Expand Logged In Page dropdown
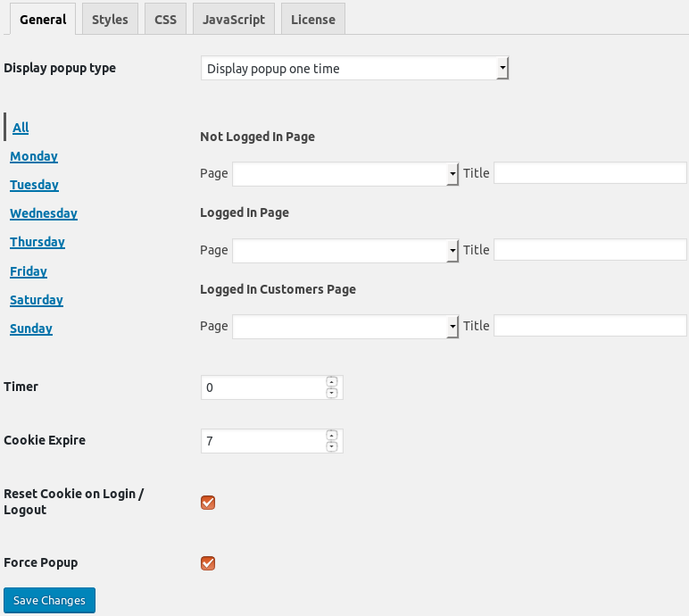The width and height of the screenshot is (689, 616). coord(345,251)
